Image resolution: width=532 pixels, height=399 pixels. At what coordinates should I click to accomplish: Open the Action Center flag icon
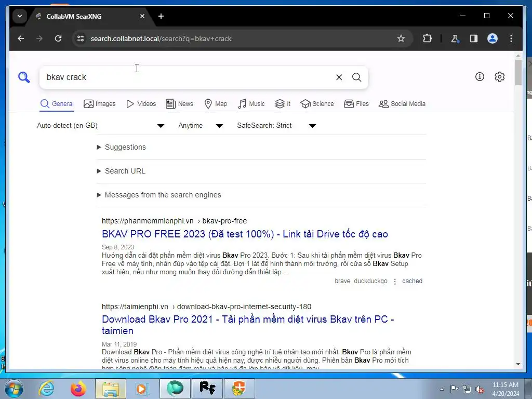click(454, 389)
